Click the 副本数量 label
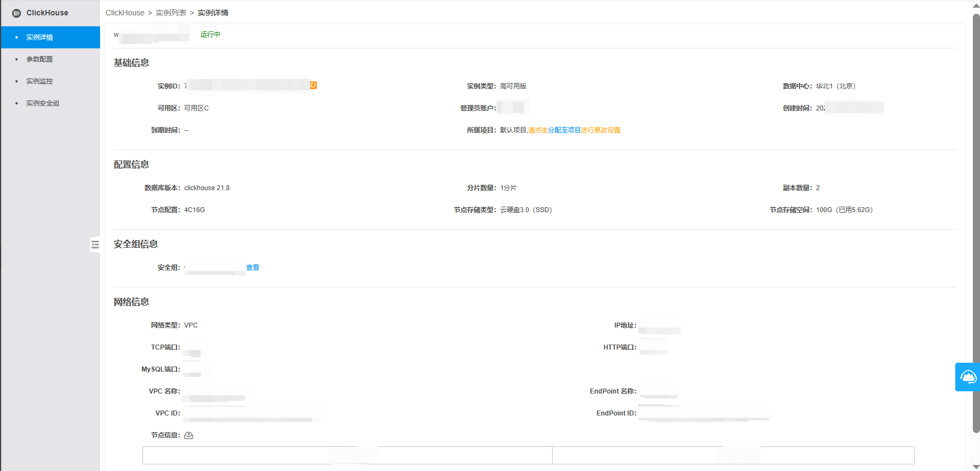 [x=797, y=188]
